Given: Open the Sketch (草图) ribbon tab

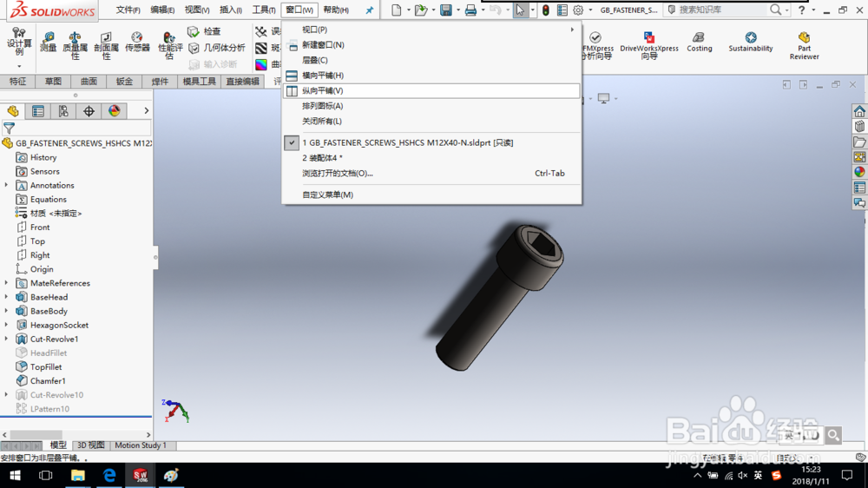Looking at the screenshot, I should (x=53, y=82).
